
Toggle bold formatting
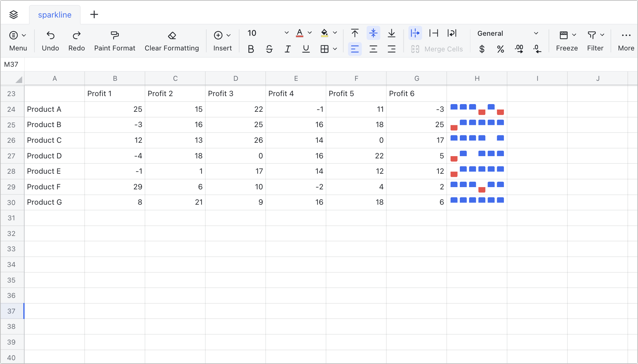click(251, 49)
